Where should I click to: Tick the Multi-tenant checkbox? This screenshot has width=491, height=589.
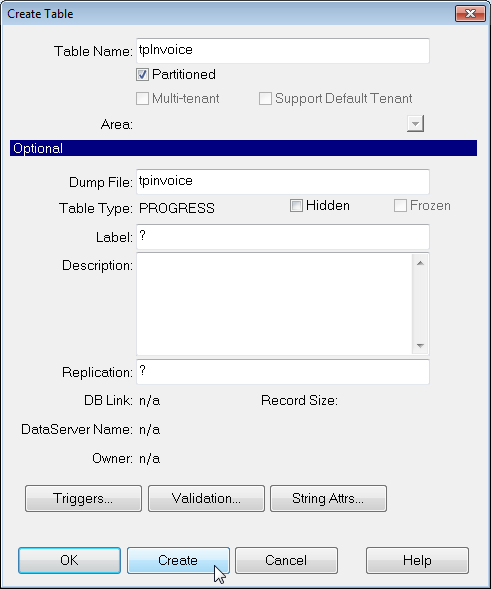(142, 99)
